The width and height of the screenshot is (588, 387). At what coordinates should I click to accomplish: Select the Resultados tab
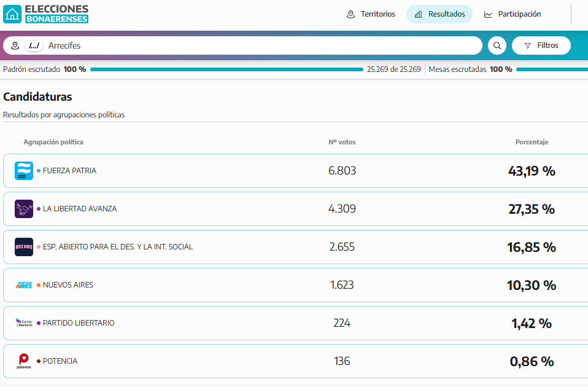pyautogui.click(x=439, y=14)
